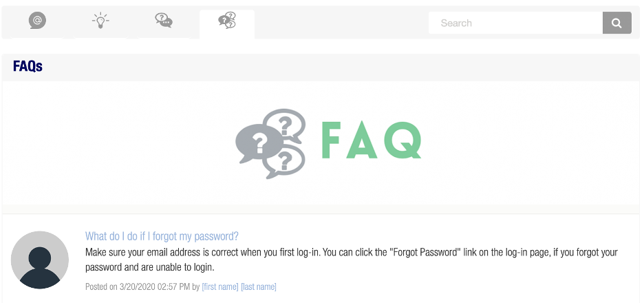Click the large green FAQ banner text
Screen dimensions: 644x303
point(372,140)
